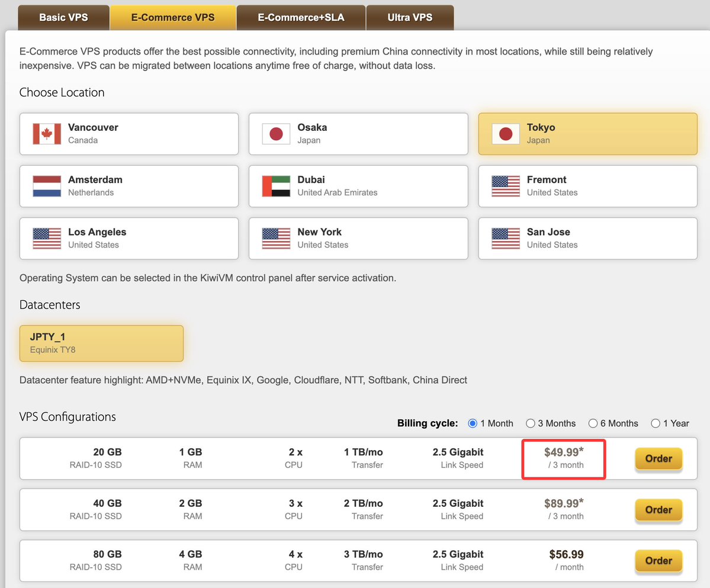Pick the 6 Months billing cycle option
Screen dimensions: 710x588
[x=593, y=423]
